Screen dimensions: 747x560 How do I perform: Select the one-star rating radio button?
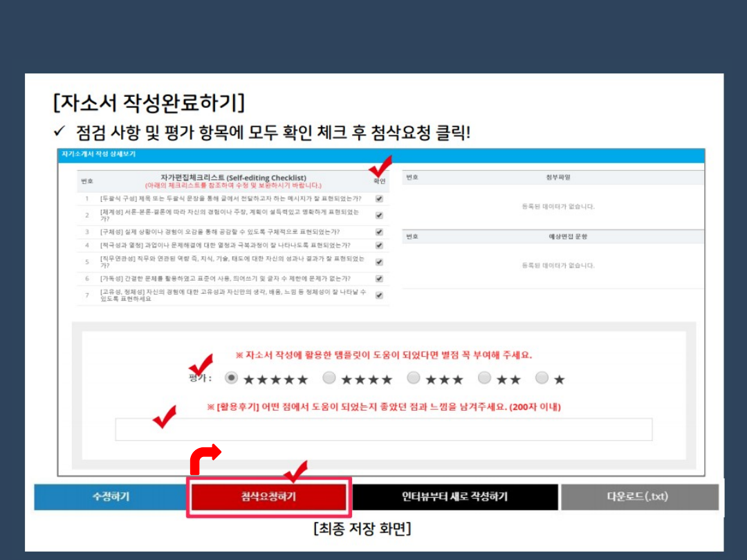(542, 378)
